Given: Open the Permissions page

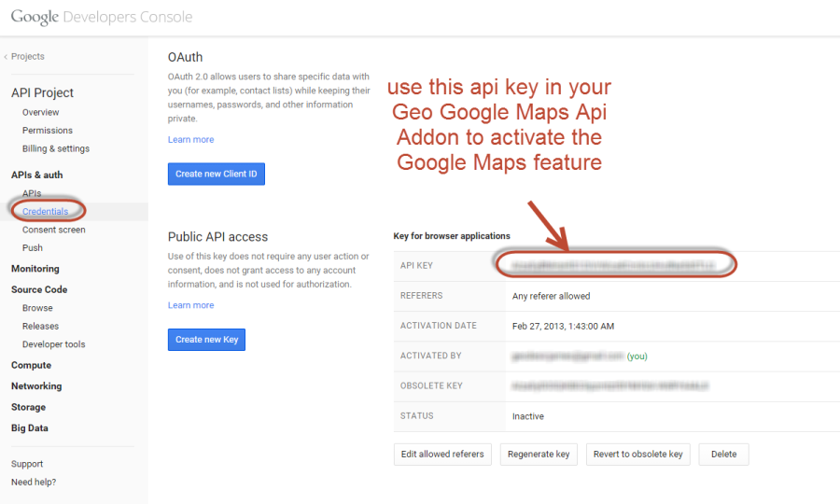Looking at the screenshot, I should [48, 130].
